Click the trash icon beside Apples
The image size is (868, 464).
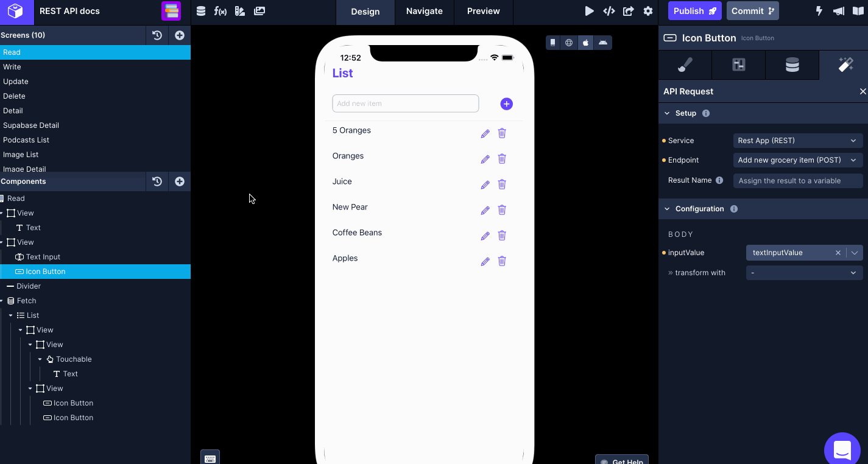pos(502,261)
